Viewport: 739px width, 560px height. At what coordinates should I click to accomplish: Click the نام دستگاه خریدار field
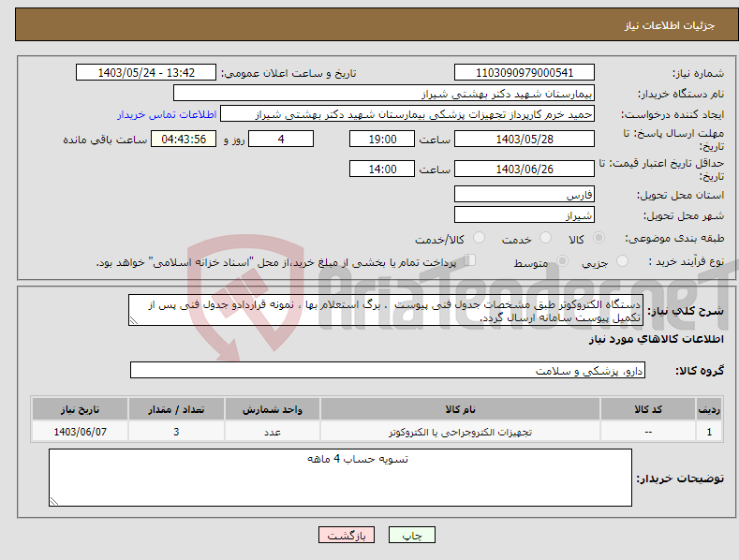(x=384, y=94)
